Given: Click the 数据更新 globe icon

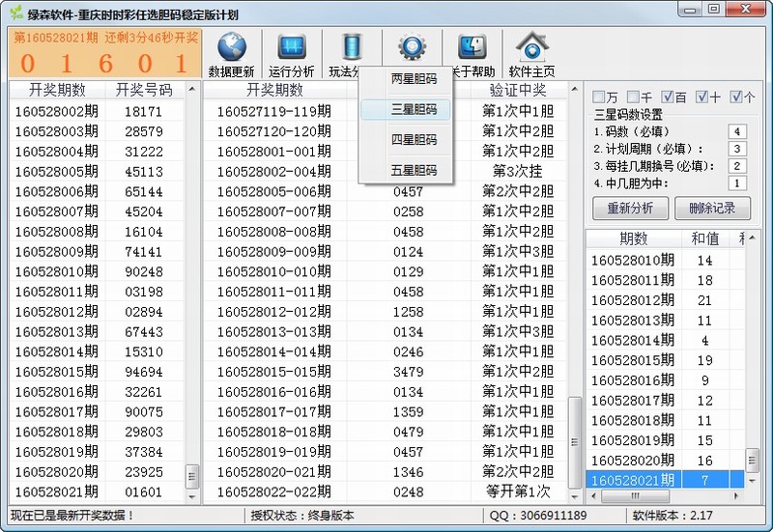Looking at the screenshot, I should (x=231, y=48).
